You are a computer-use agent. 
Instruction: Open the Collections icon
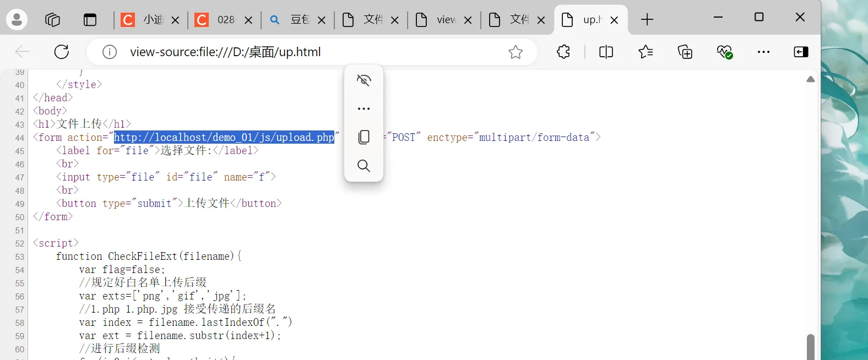point(685,52)
